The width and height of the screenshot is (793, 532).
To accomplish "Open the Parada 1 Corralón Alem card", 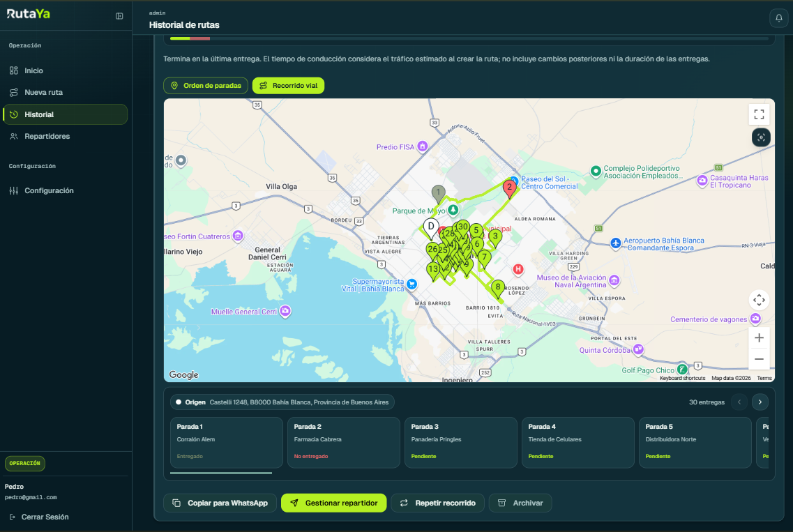I will tap(227, 443).
